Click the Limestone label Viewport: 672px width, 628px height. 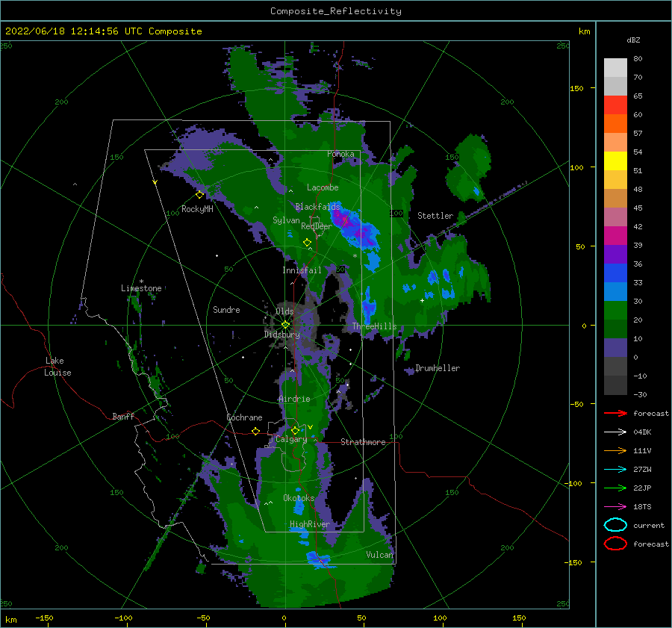pyautogui.click(x=141, y=288)
